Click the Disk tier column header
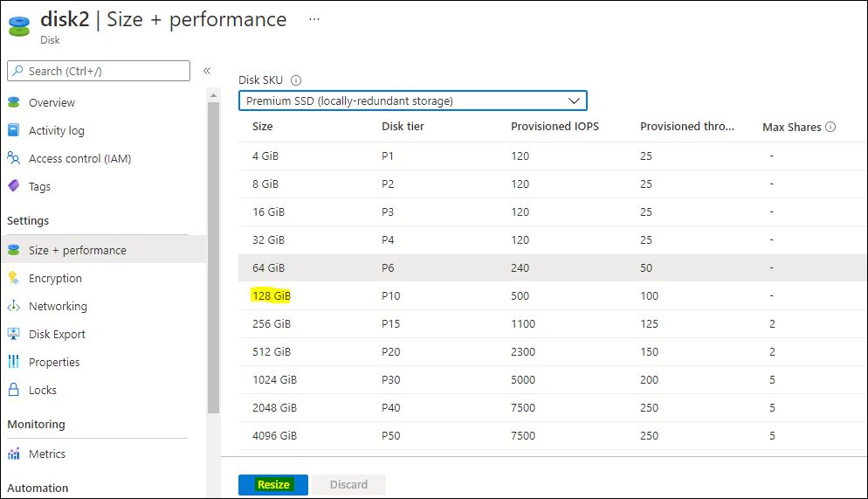This screenshot has height=499, width=868. pos(403,126)
